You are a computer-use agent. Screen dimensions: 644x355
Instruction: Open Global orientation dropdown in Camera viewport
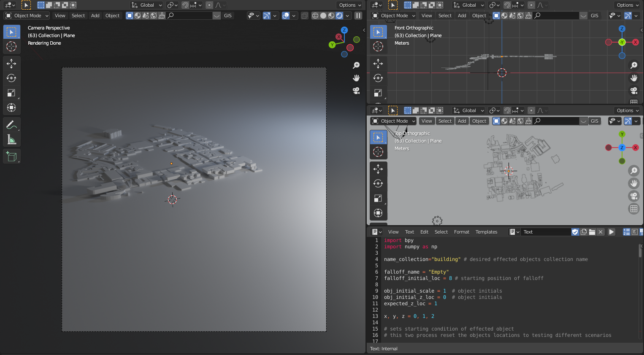click(146, 5)
